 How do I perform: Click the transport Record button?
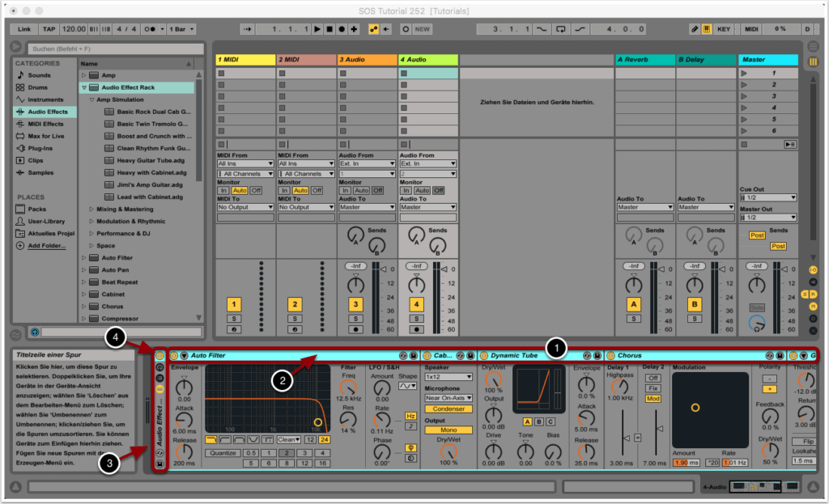pyautogui.click(x=342, y=29)
